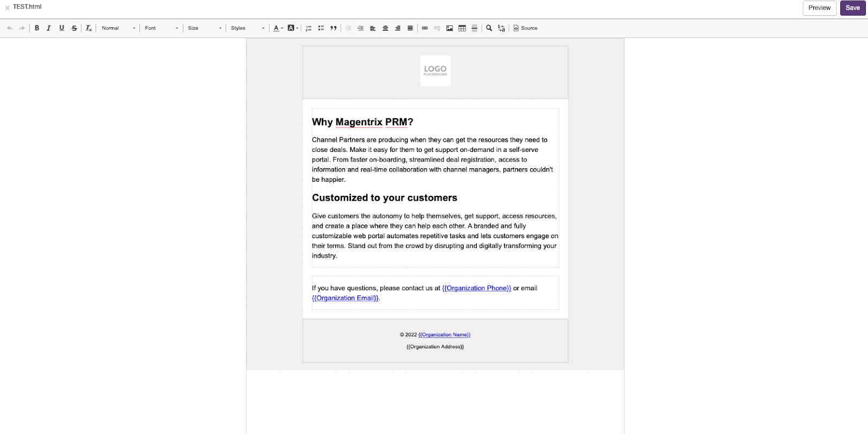Click the 'If you have questions' text
The height and width of the screenshot is (434, 868).
click(x=344, y=288)
